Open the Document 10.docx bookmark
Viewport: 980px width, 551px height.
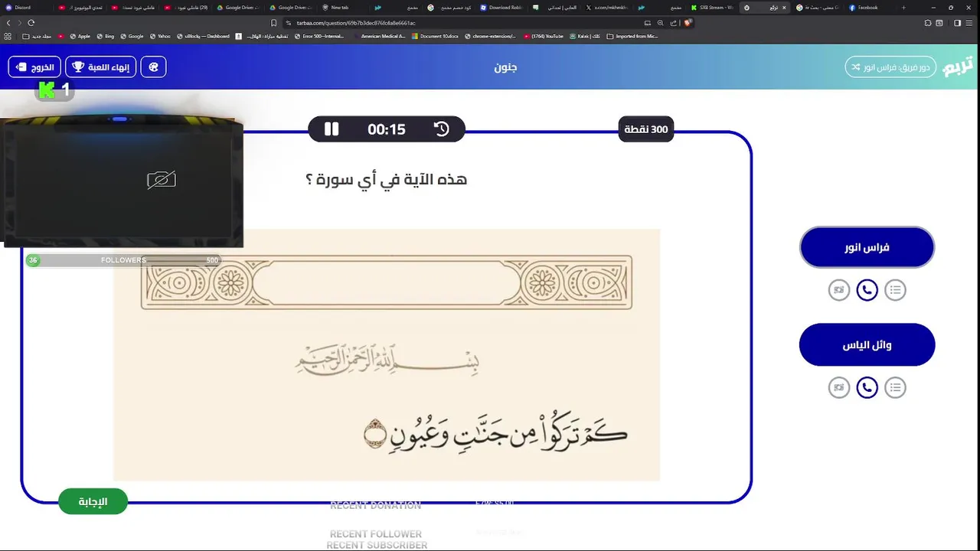tap(434, 36)
